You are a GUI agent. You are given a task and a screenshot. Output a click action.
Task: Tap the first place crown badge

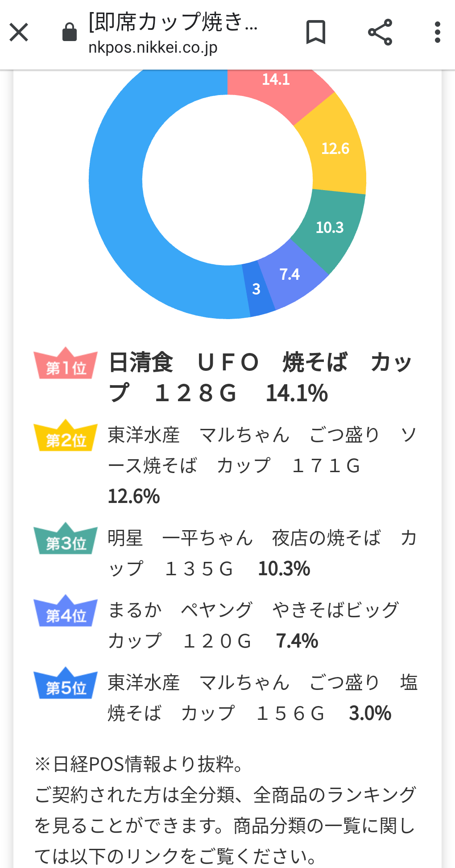(x=66, y=364)
